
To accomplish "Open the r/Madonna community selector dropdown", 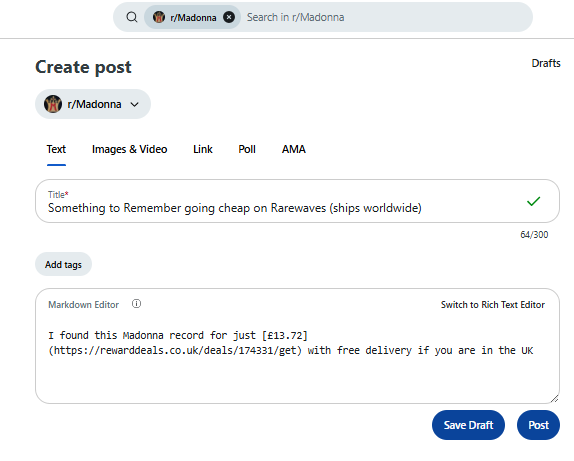I will point(93,104).
